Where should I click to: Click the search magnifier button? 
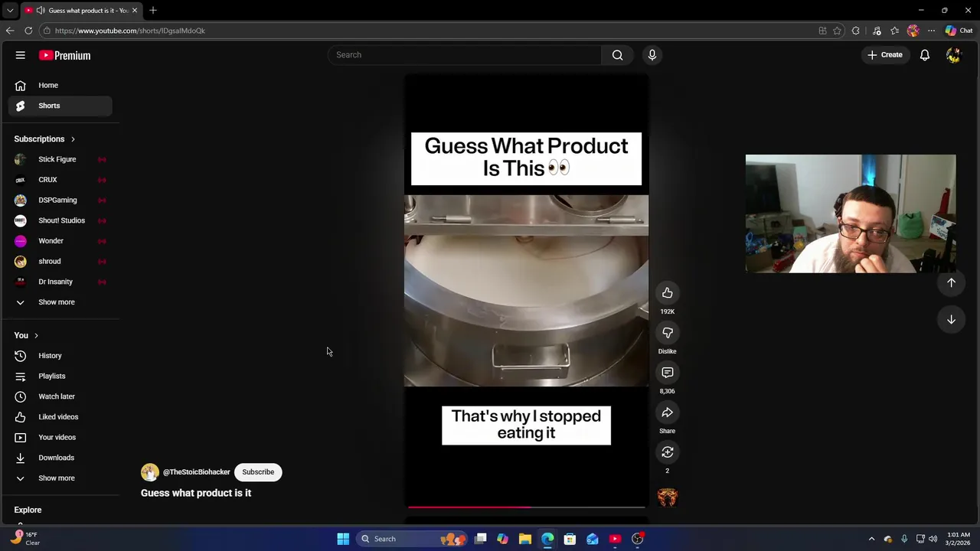pyautogui.click(x=617, y=55)
